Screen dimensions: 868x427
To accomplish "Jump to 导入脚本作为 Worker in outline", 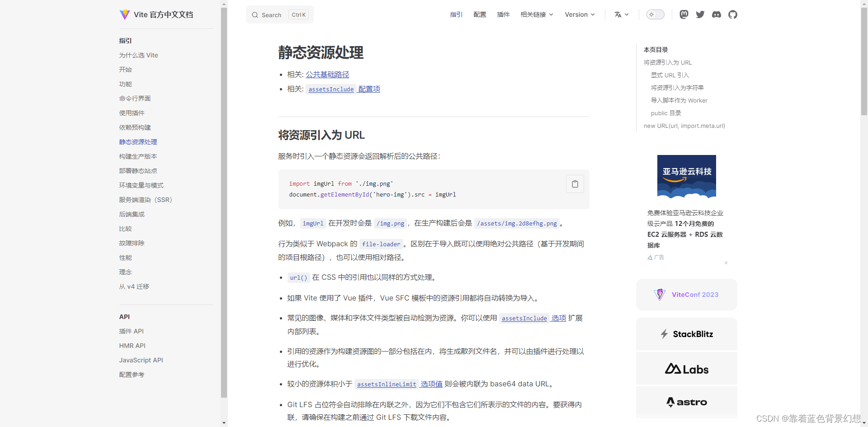I will pos(679,100).
